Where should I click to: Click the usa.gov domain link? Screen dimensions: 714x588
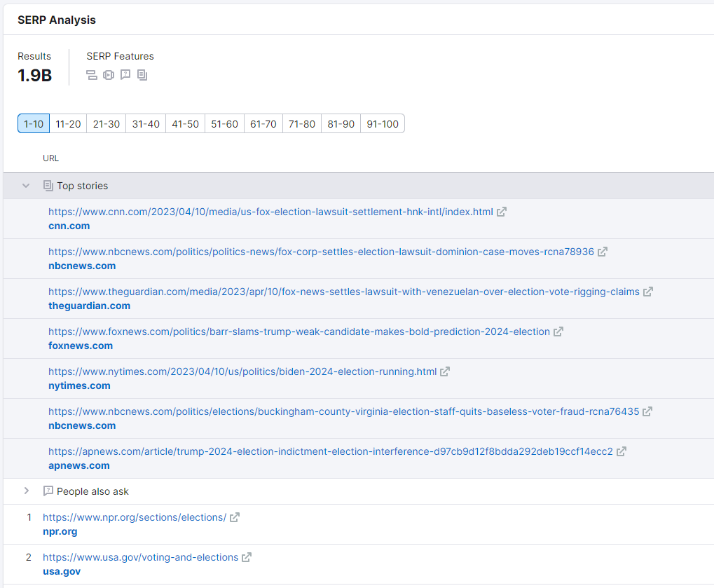(62, 572)
